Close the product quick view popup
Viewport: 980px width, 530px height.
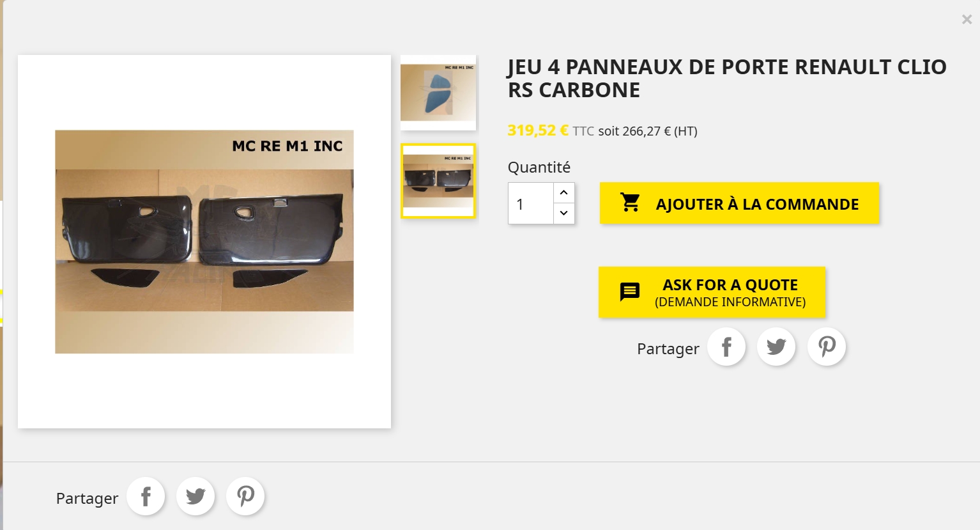967,20
